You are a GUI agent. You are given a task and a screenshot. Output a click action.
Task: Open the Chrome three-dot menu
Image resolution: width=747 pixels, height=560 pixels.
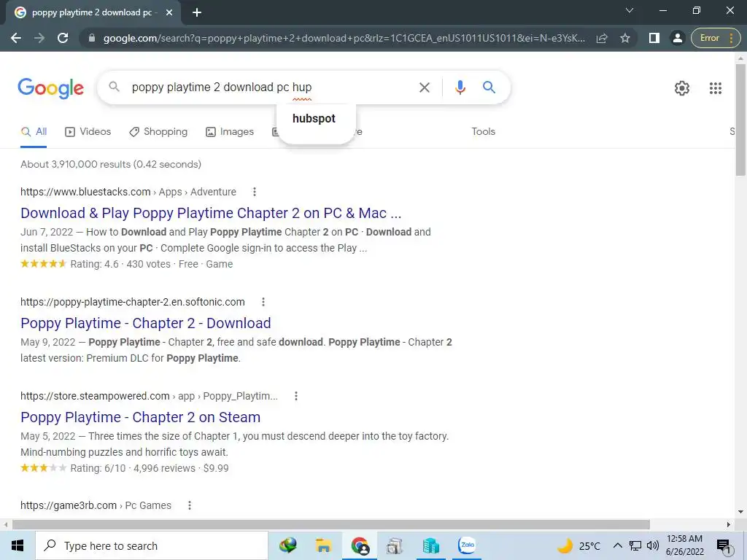coord(731,38)
